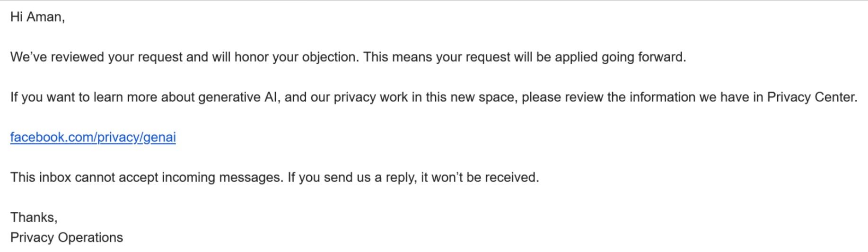The height and width of the screenshot is (252, 868).
Task: Click the word "genai" in the link
Action: [x=159, y=138]
